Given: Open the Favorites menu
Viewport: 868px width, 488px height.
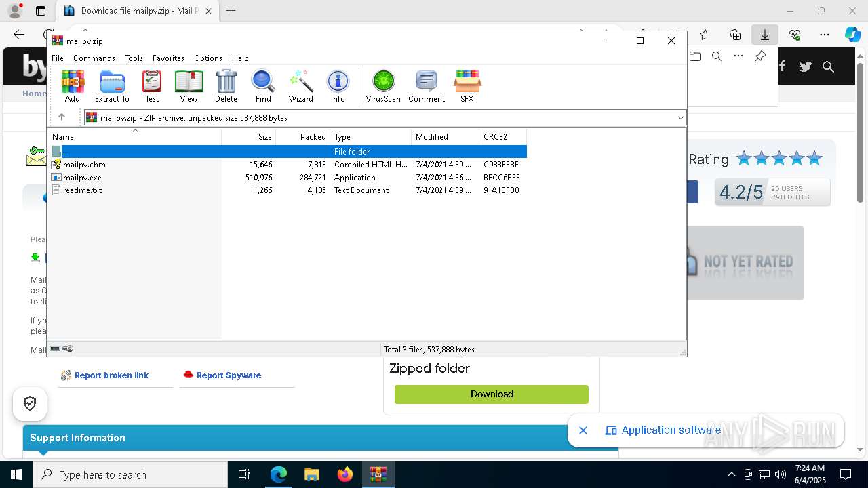Looking at the screenshot, I should click(x=168, y=58).
